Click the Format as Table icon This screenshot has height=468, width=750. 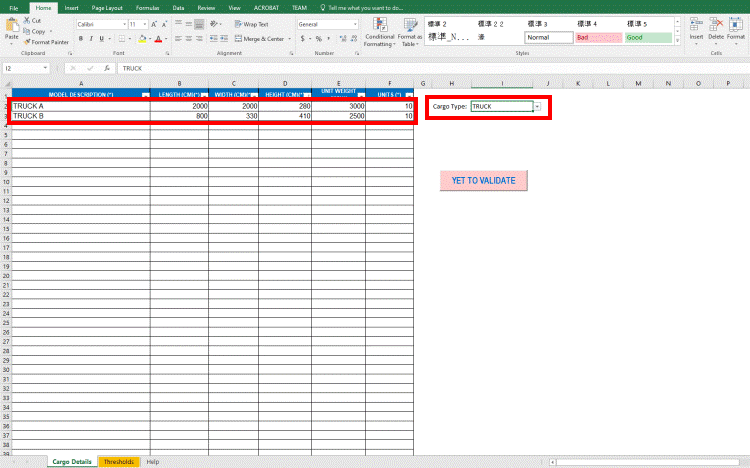pyautogui.click(x=408, y=30)
